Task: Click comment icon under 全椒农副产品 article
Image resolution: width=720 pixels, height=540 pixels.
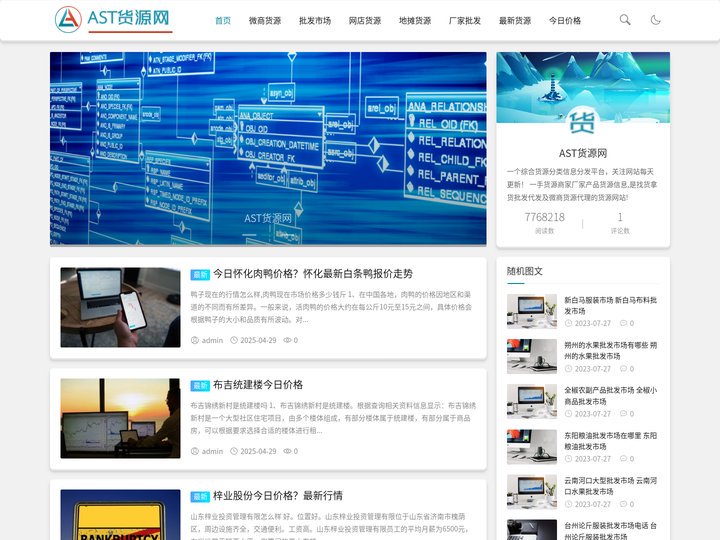Action: (x=624, y=414)
